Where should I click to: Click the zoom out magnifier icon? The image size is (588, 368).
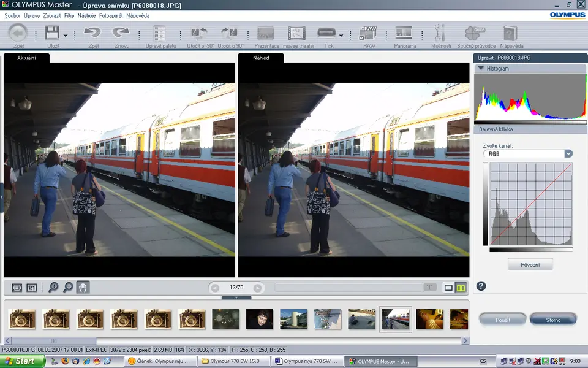coord(67,287)
